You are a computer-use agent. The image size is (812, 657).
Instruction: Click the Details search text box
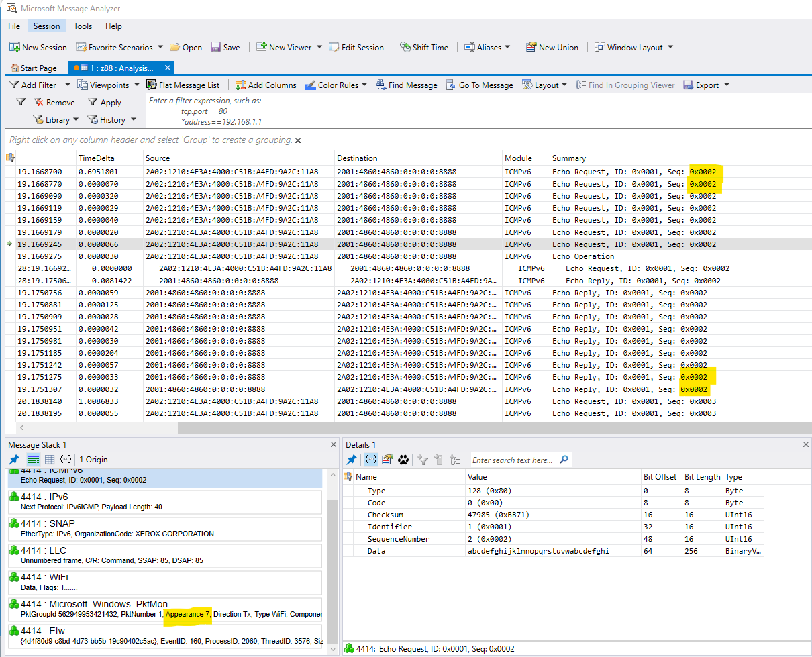pos(514,460)
